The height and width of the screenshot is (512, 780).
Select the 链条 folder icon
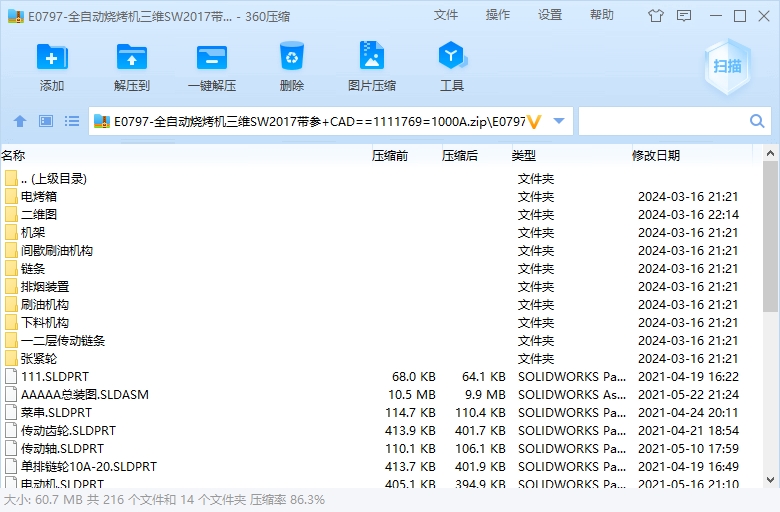11,269
